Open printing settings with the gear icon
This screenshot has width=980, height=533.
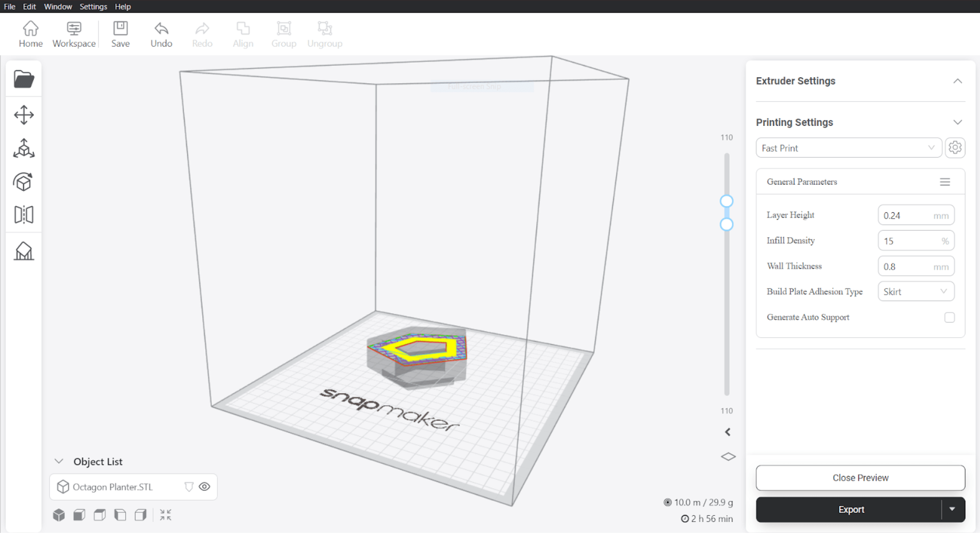[955, 148]
